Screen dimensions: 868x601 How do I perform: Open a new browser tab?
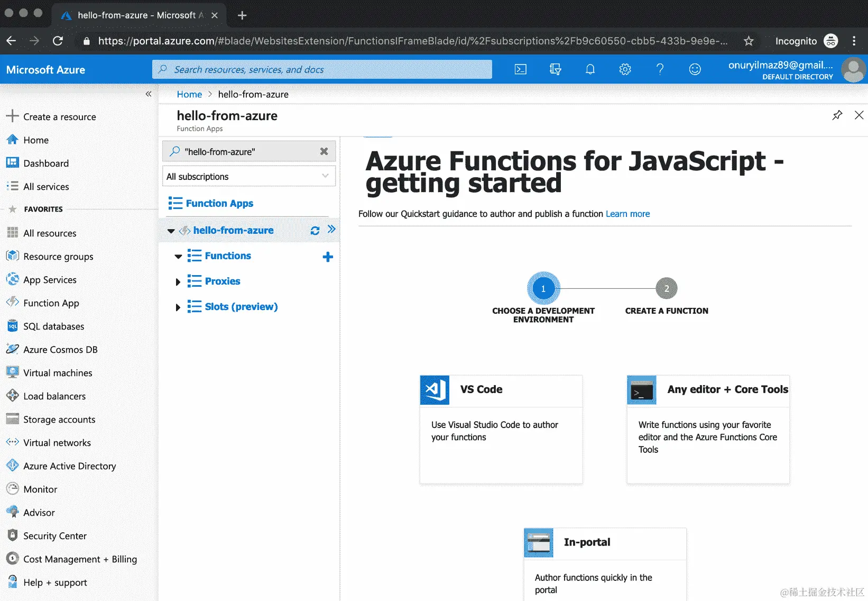tap(242, 15)
